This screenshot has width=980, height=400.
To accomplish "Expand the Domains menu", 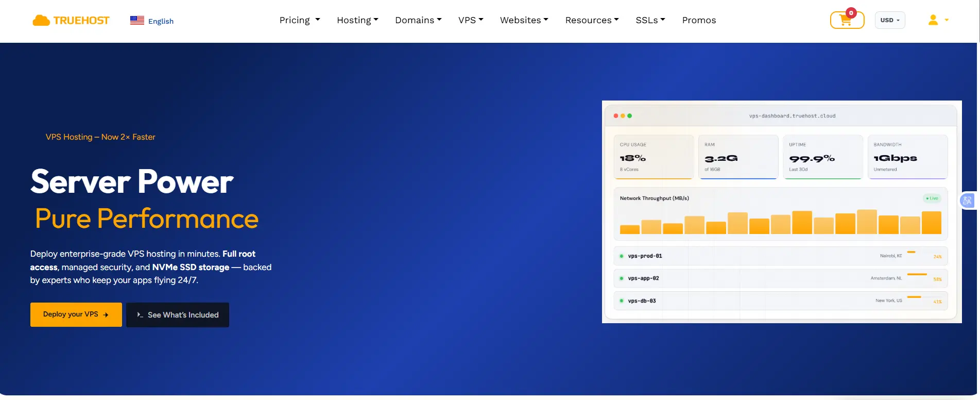I will 418,20.
